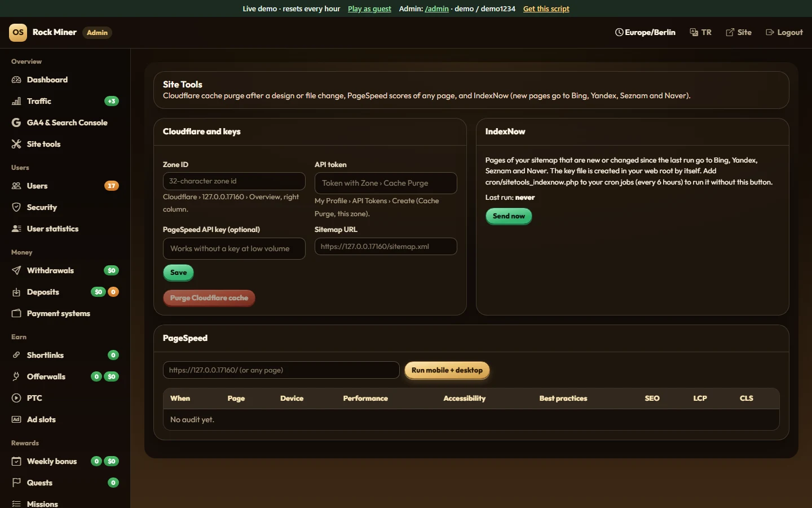Open the GA4 & Search Console menu item
The width and height of the screenshot is (812, 508).
(65, 122)
